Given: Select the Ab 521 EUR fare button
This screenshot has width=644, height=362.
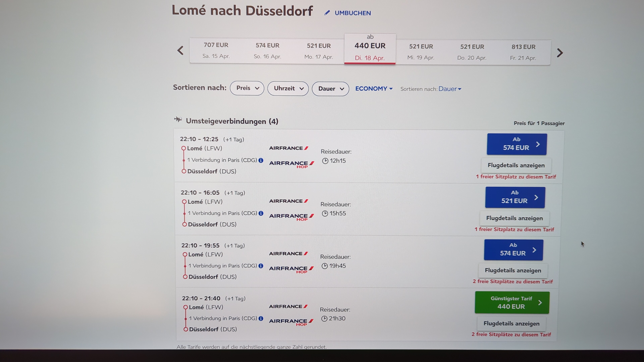Looking at the screenshot, I should click(515, 197).
